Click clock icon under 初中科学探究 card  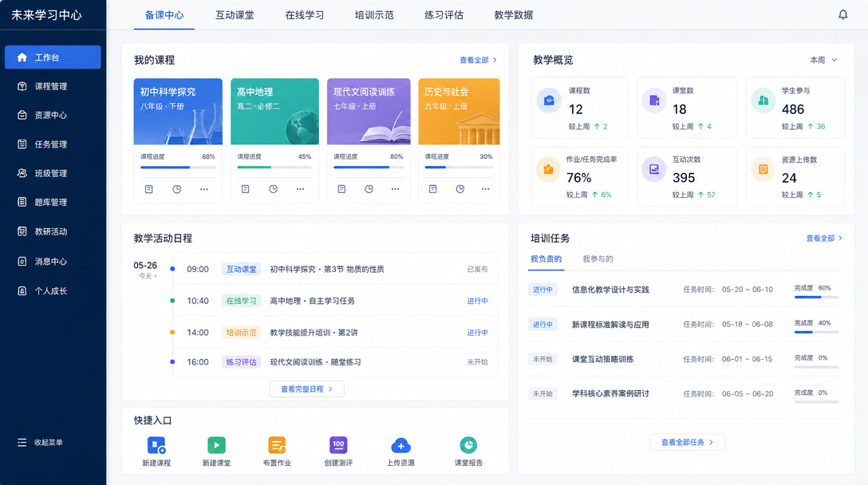click(176, 189)
